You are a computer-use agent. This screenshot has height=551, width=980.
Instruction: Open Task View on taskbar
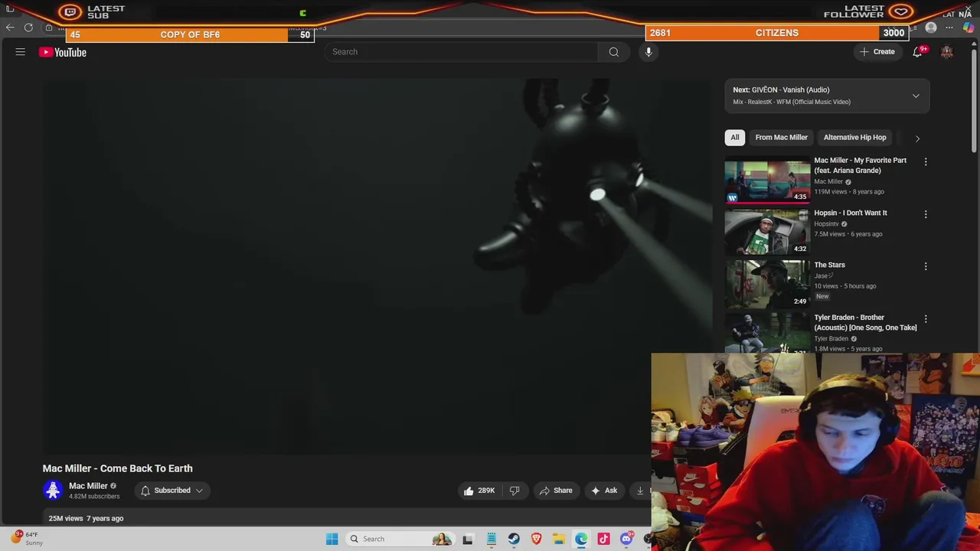pos(468,539)
